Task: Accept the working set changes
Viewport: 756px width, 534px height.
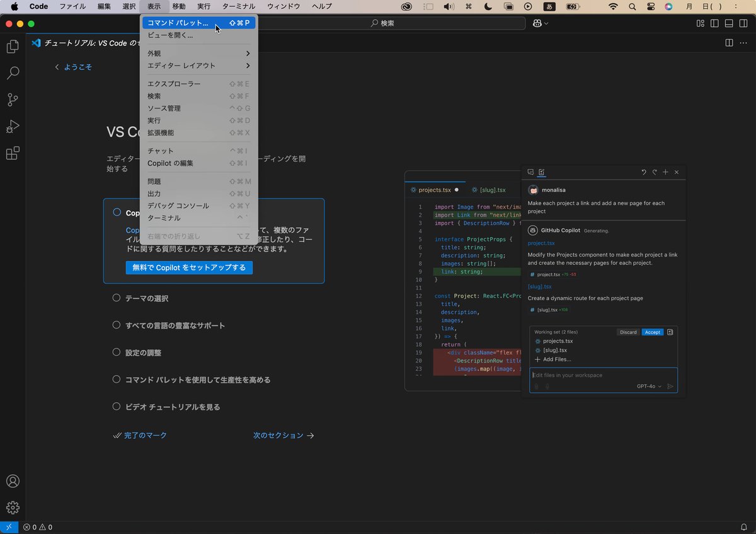Action: point(652,332)
